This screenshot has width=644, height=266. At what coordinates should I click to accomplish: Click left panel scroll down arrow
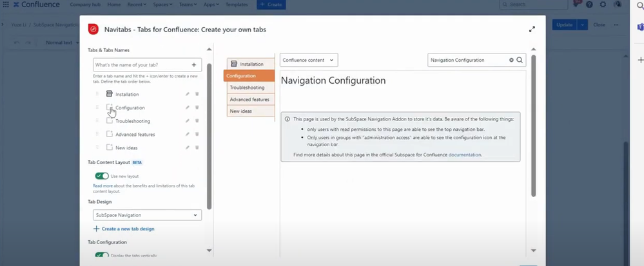point(209,251)
